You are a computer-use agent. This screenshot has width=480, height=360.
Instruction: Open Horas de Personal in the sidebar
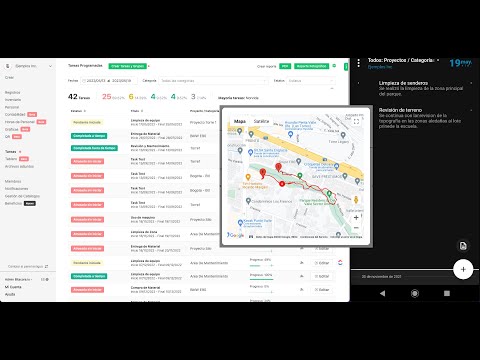20,122
